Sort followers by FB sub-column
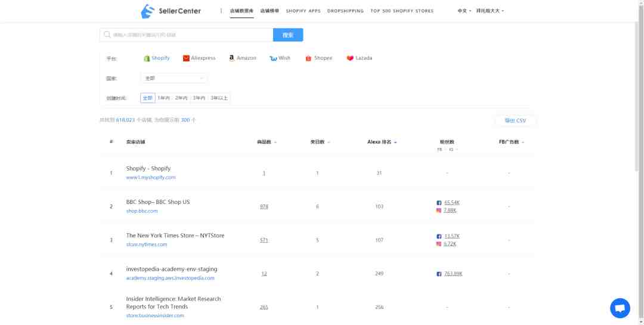Viewport: 644px width, 325px height. pos(441,150)
